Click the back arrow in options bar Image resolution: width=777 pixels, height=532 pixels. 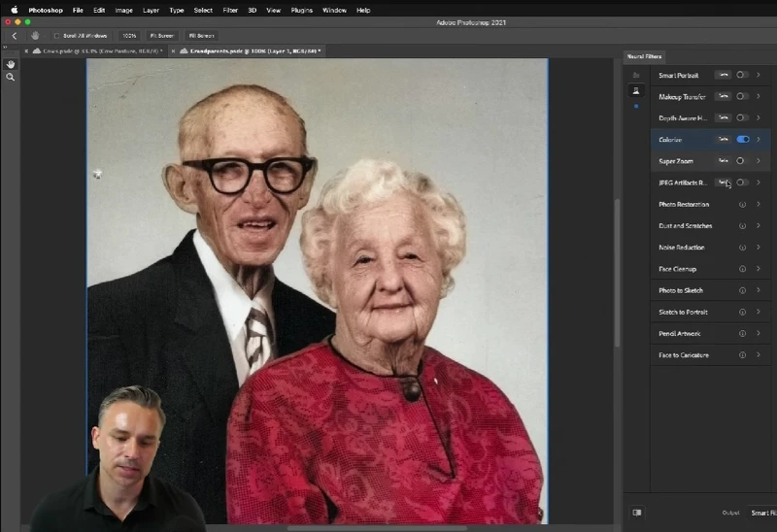(14, 36)
